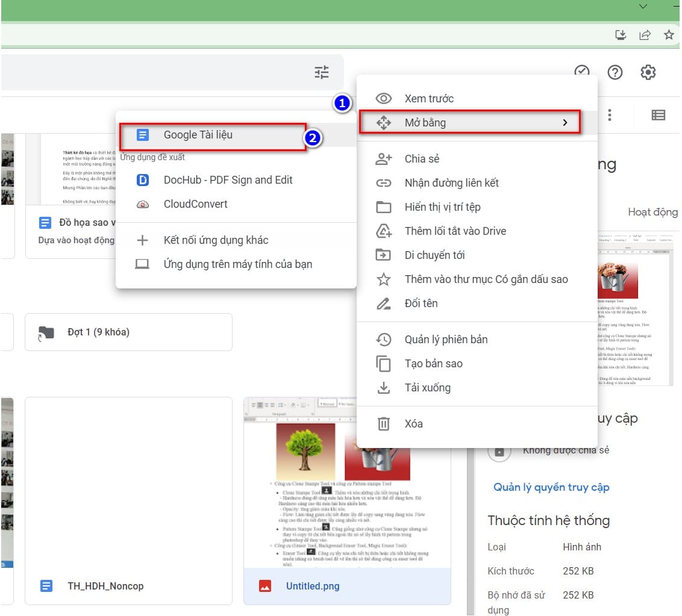Click Quản lý quyền truy cập link

tap(551, 487)
